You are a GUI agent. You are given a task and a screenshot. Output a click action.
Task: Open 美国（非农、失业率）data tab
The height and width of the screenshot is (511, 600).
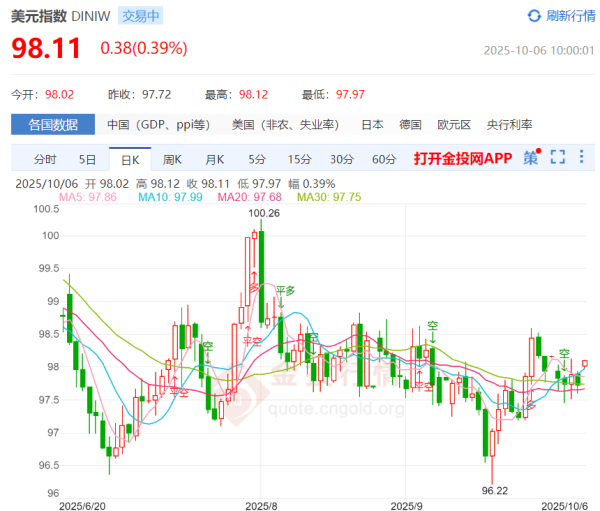pos(285,125)
